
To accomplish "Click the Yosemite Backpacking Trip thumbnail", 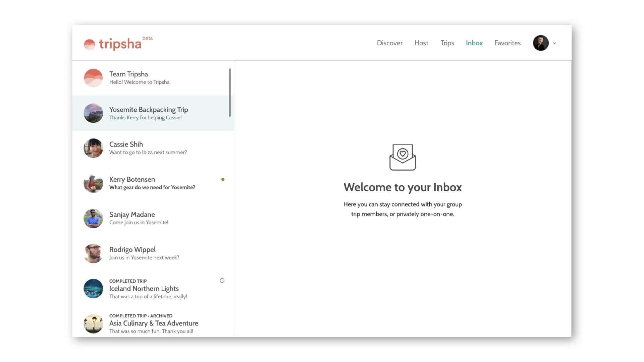I will point(93,113).
